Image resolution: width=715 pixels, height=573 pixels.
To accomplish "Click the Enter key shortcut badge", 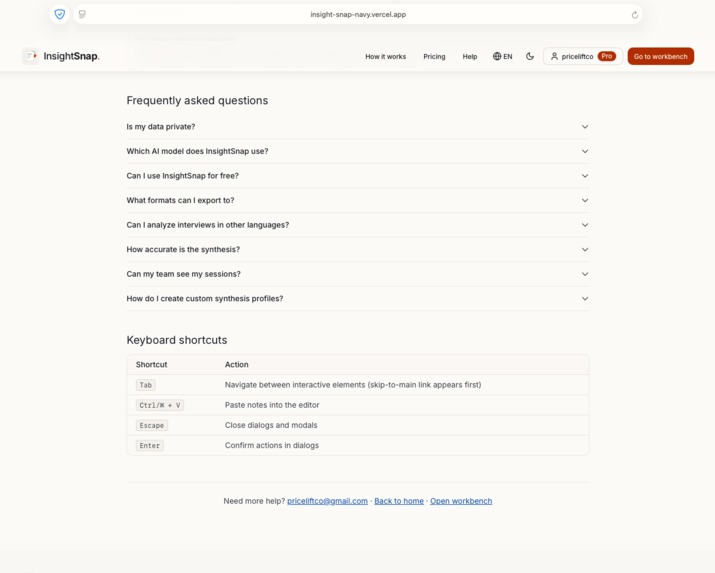I will click(150, 445).
